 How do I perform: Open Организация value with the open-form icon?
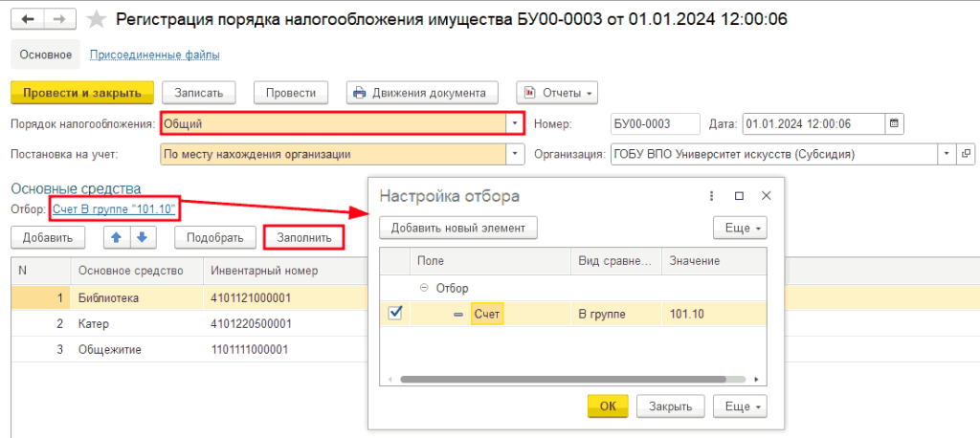[x=965, y=154]
